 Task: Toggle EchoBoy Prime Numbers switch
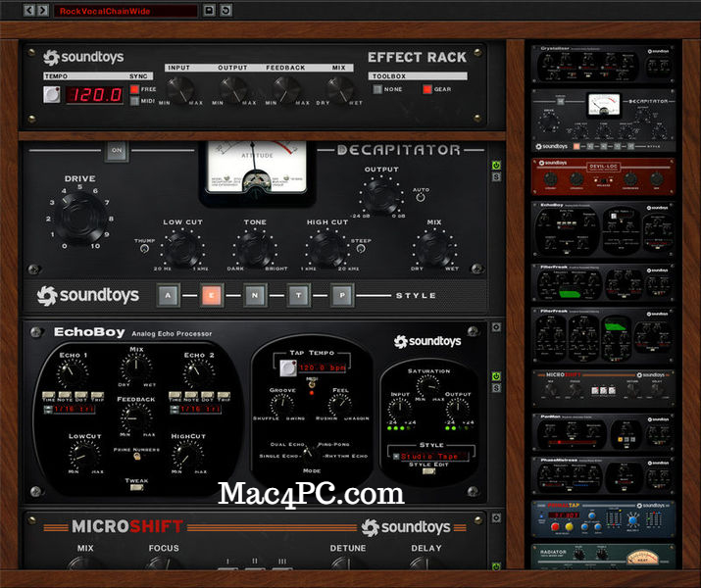point(136,457)
